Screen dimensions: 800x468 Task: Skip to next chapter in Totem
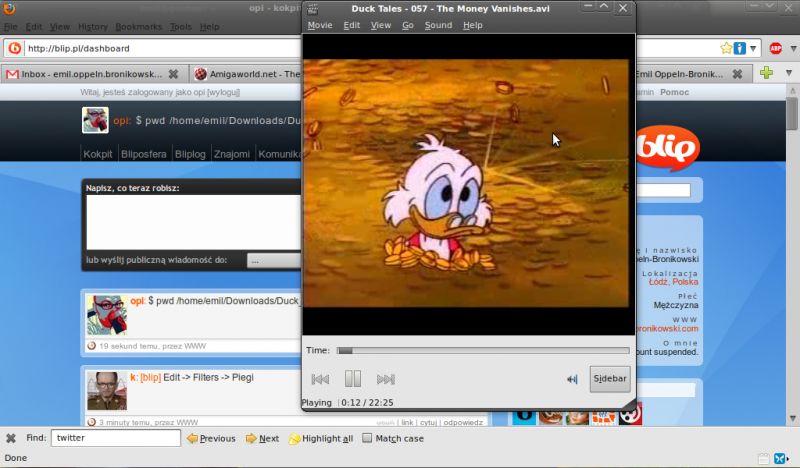pos(386,379)
